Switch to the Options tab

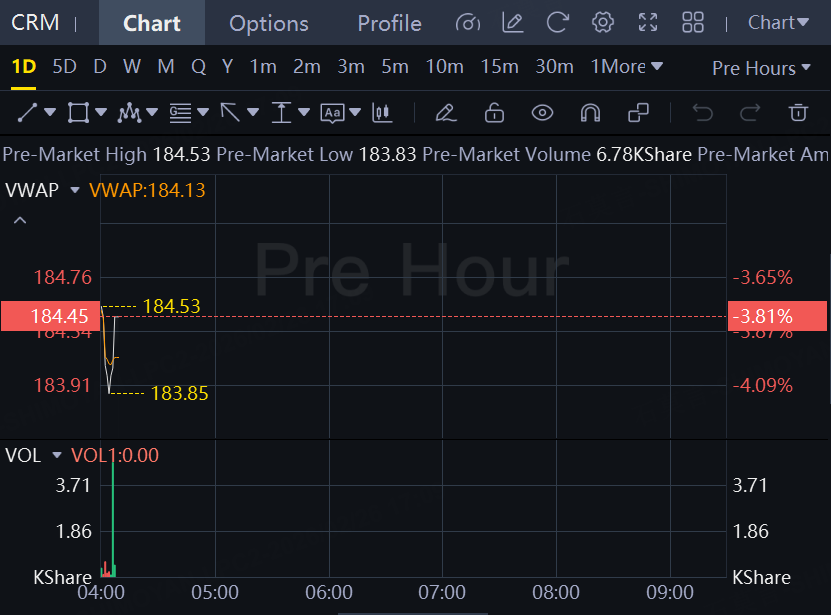269,23
